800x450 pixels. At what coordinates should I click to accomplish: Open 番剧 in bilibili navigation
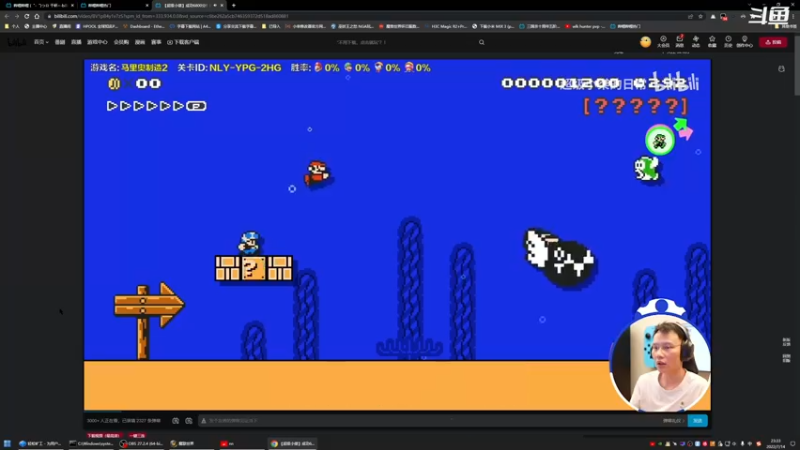point(60,42)
